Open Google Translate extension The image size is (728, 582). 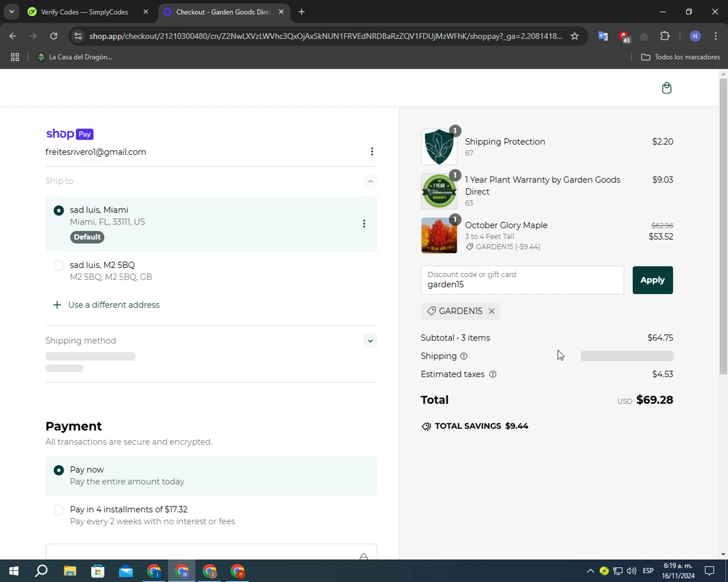click(603, 36)
